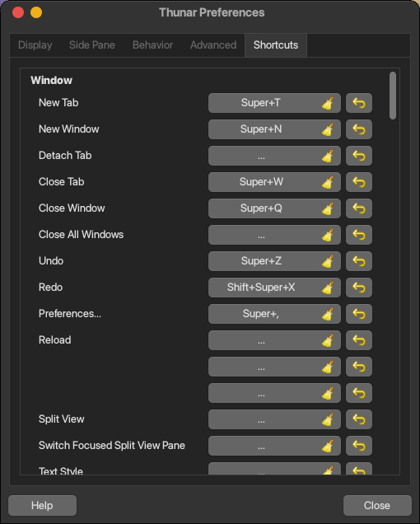Reset the Close Window shortcut arrow
The height and width of the screenshot is (524, 420).
(359, 208)
